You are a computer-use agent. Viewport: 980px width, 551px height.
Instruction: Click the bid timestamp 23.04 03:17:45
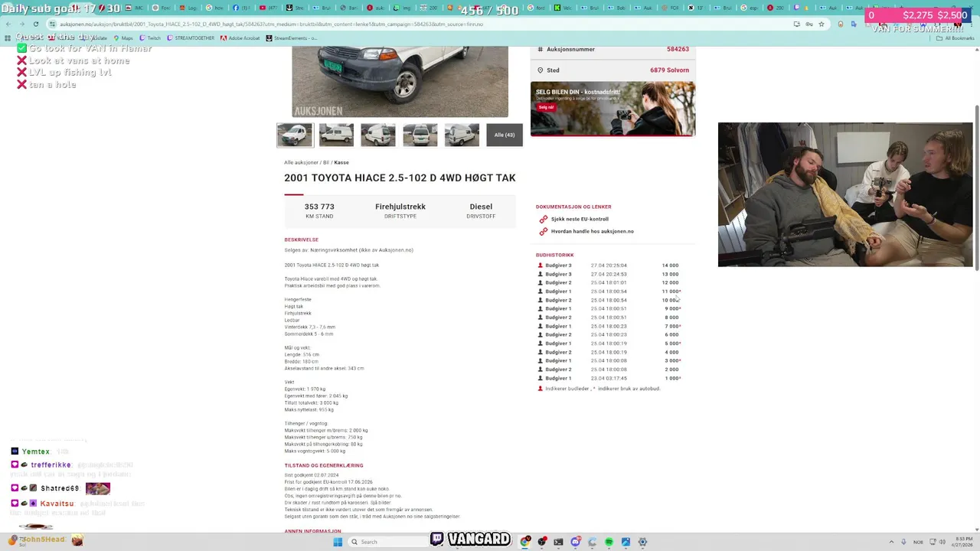609,378
